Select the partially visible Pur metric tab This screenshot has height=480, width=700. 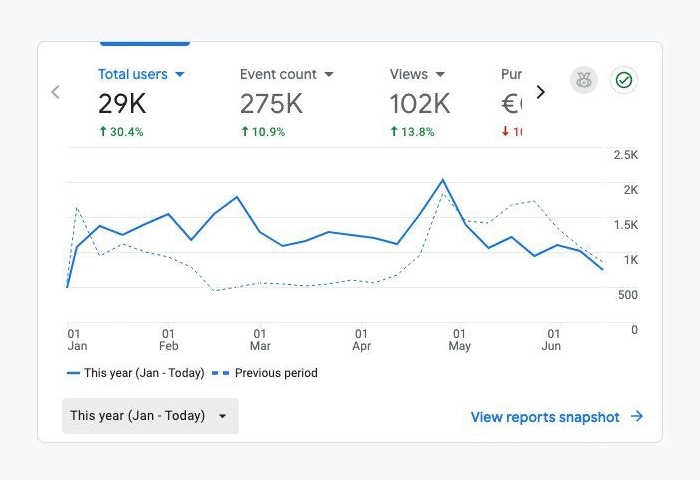[511, 102]
